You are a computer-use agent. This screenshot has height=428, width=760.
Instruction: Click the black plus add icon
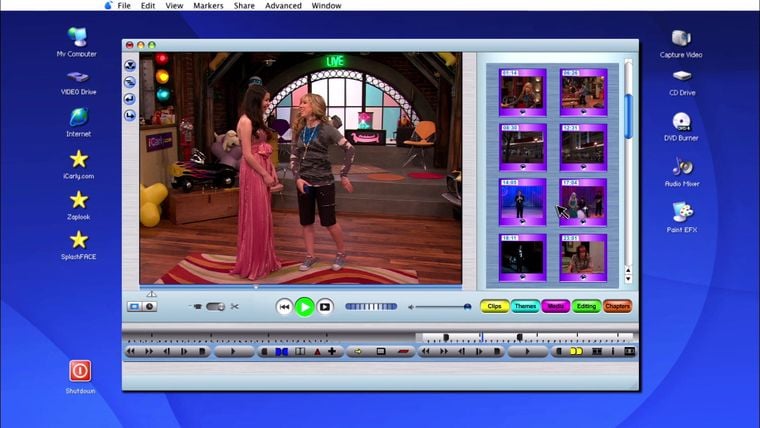pos(332,351)
